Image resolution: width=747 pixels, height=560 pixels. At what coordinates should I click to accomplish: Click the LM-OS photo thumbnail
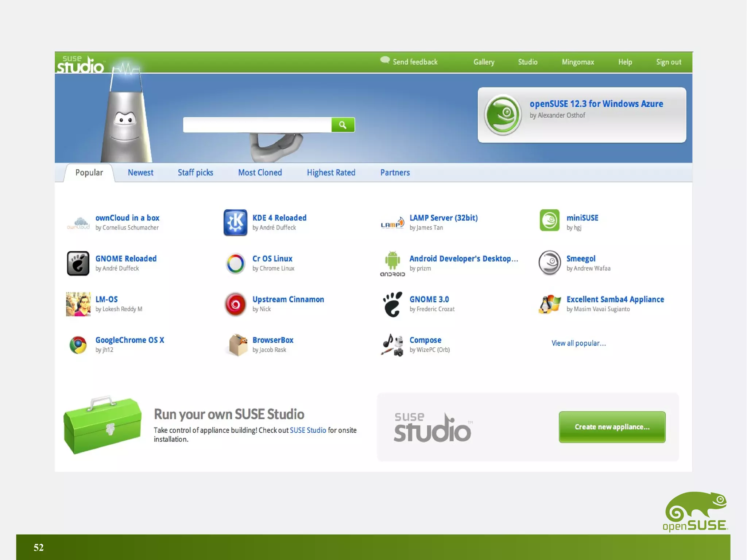pos(78,304)
